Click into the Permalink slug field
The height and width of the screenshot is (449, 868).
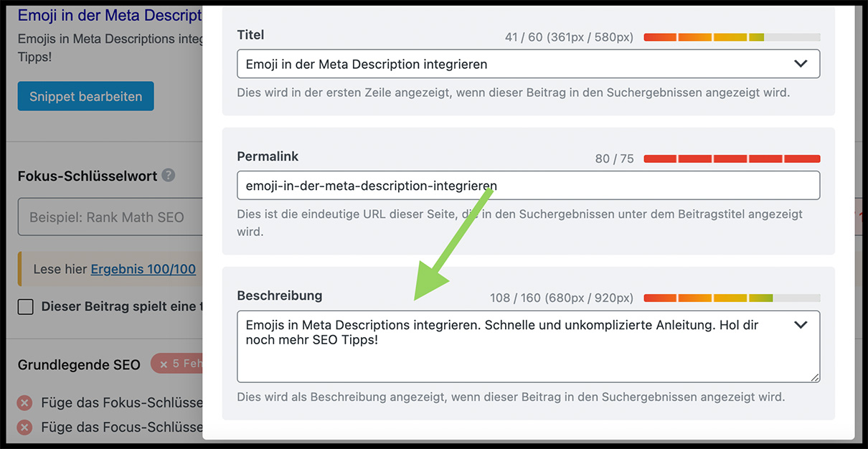click(x=528, y=185)
